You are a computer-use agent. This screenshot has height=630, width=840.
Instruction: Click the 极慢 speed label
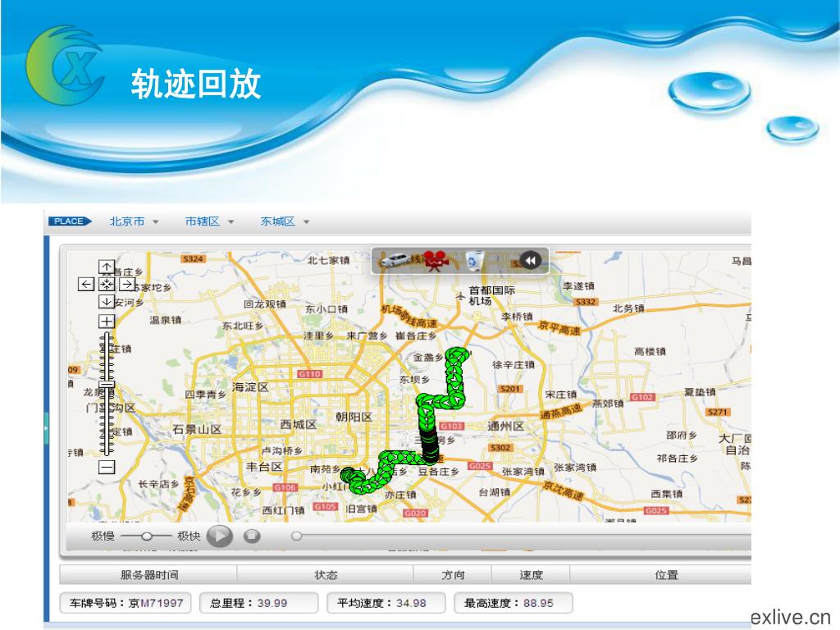(103, 536)
